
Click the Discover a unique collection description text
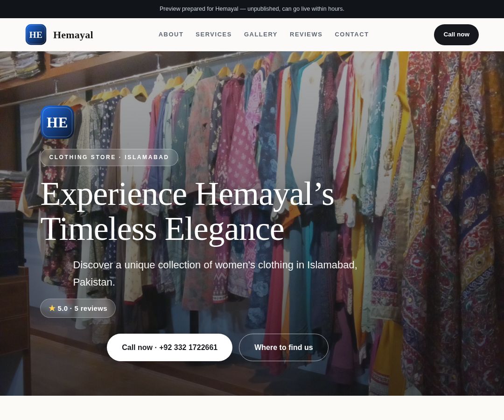[x=215, y=273]
